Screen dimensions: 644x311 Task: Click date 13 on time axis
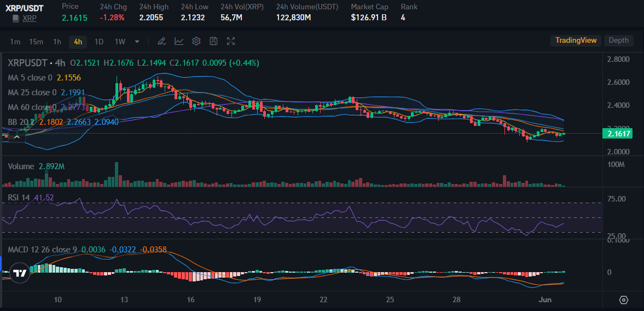(x=124, y=300)
